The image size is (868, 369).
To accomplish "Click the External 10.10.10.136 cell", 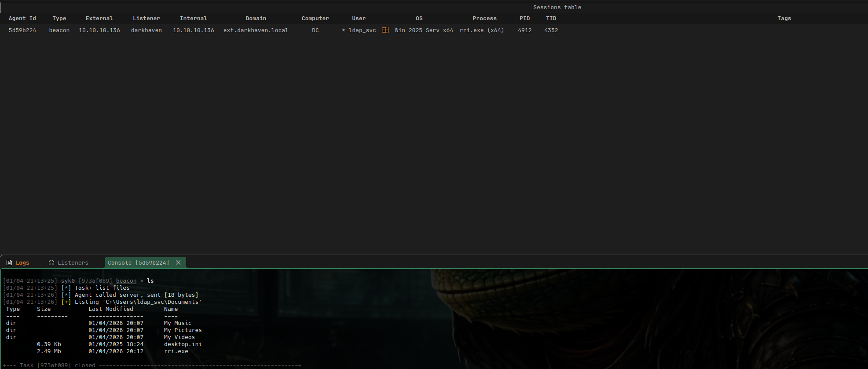I will (x=99, y=30).
